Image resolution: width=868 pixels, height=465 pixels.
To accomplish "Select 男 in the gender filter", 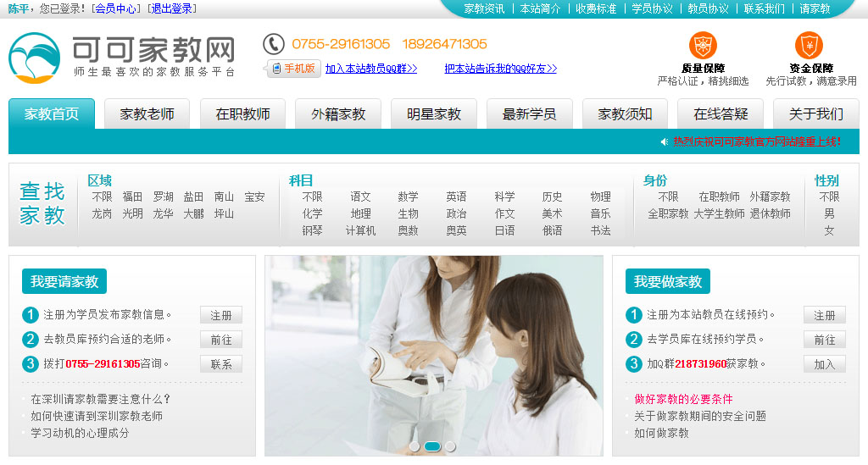I will (829, 213).
